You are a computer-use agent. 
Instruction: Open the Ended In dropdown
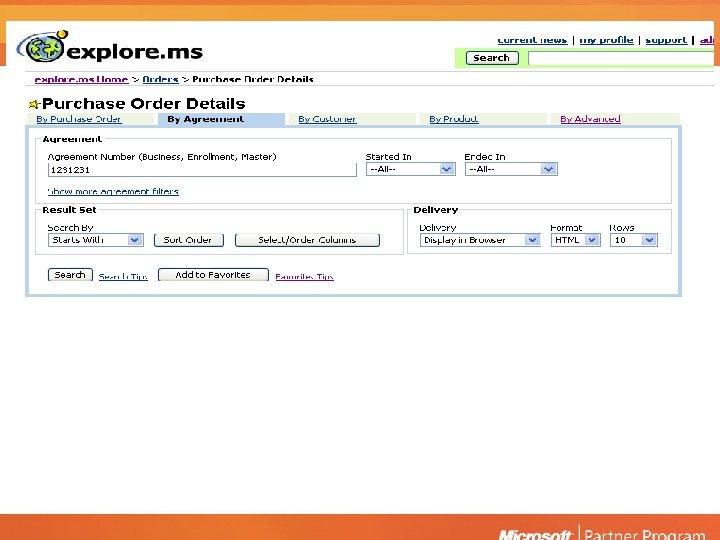(x=511, y=169)
